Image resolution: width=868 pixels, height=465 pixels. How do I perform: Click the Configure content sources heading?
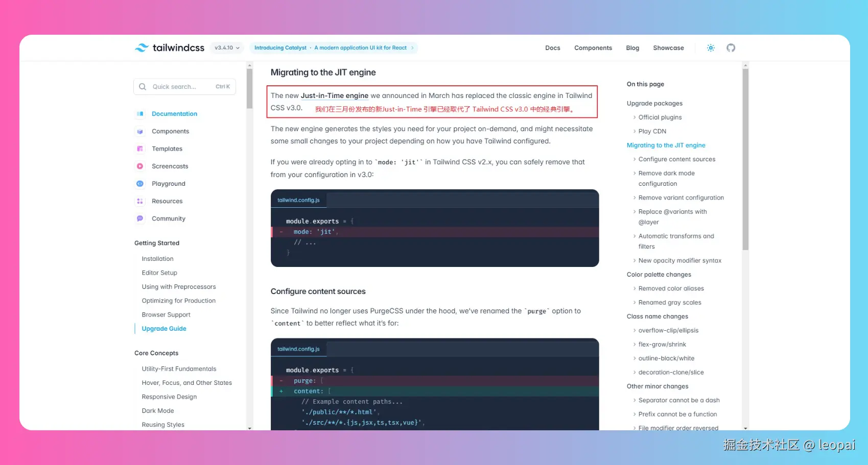coord(318,291)
